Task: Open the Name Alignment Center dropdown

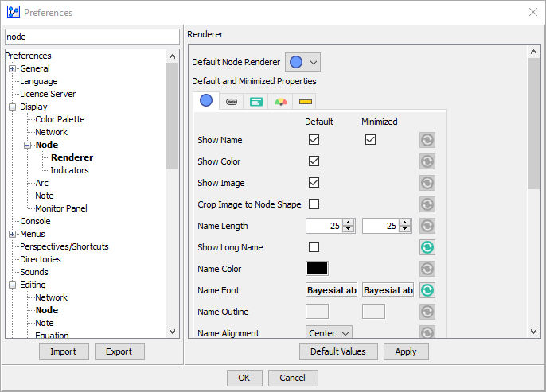Action: pos(329,333)
